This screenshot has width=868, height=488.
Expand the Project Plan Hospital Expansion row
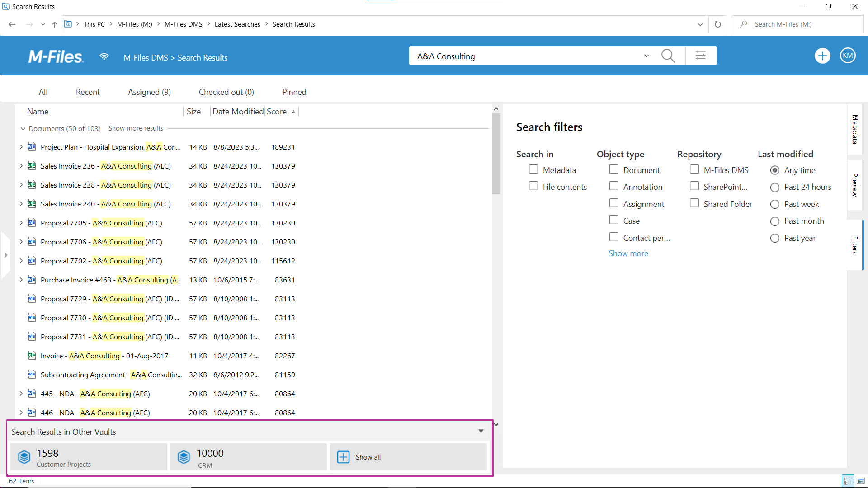pyautogui.click(x=21, y=147)
